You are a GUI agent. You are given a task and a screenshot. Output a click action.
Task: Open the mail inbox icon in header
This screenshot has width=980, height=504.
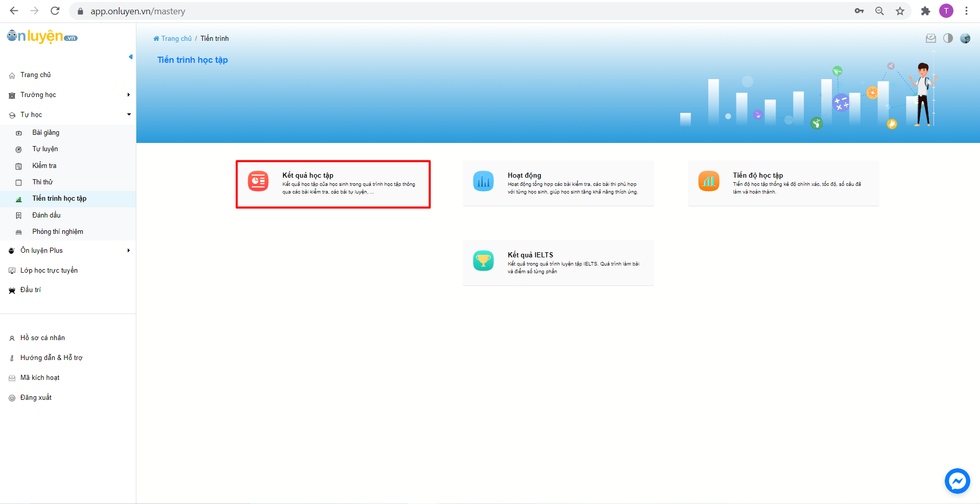click(931, 38)
